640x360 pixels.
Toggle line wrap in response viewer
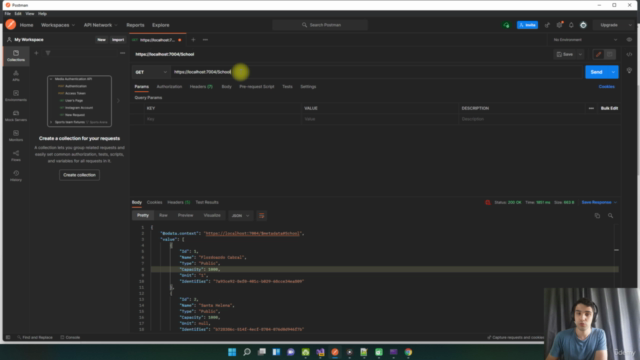click(x=262, y=216)
